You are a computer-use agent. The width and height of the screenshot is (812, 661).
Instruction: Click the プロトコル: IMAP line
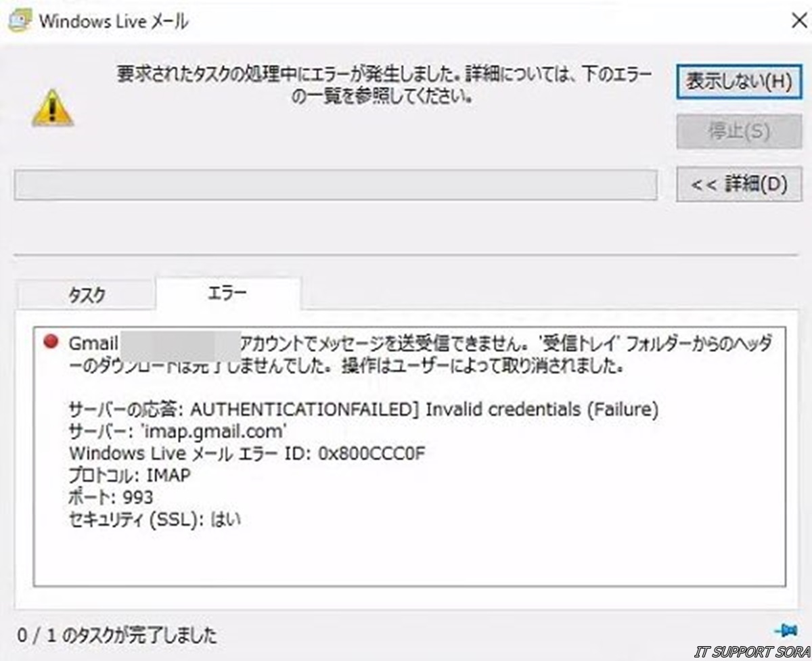click(x=130, y=475)
